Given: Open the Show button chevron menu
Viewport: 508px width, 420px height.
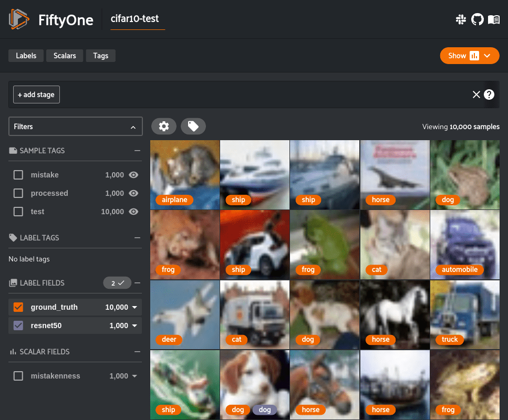Looking at the screenshot, I should pyautogui.click(x=487, y=56).
